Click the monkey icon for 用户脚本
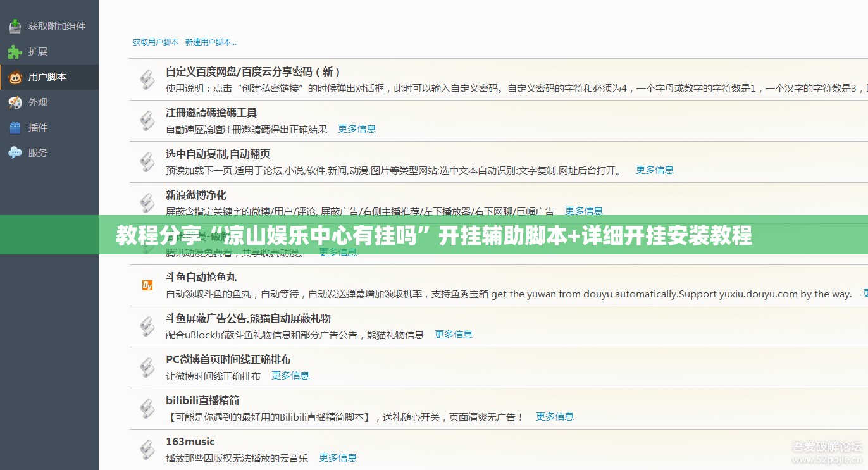 pos(15,77)
